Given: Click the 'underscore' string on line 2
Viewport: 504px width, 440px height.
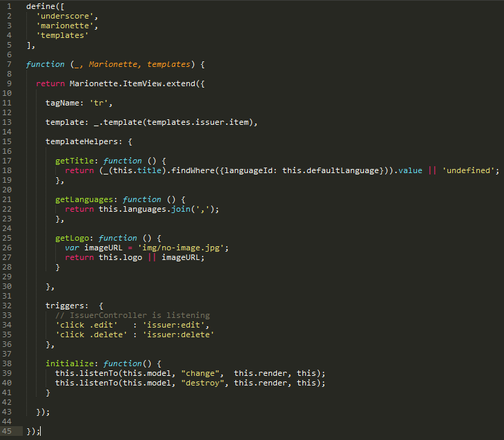Looking at the screenshot, I should pyautogui.click(x=66, y=16).
